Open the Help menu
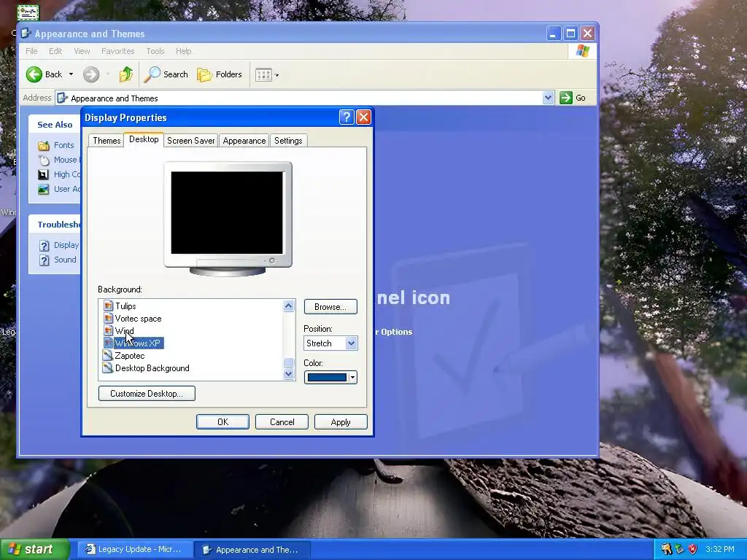 (183, 51)
